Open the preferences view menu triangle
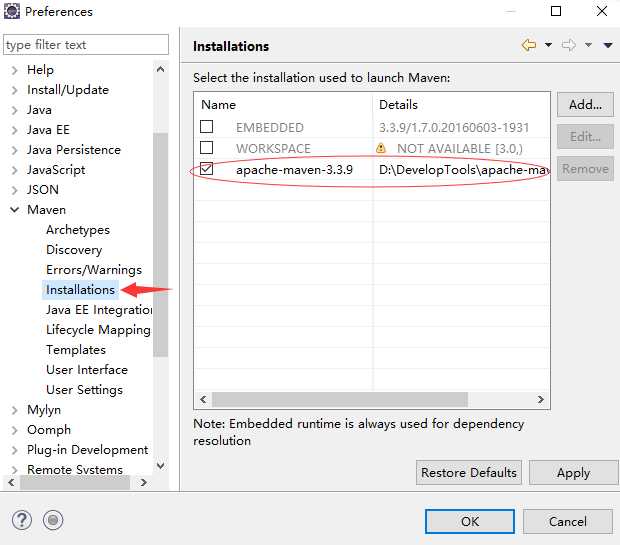The height and width of the screenshot is (545, 620). [608, 45]
